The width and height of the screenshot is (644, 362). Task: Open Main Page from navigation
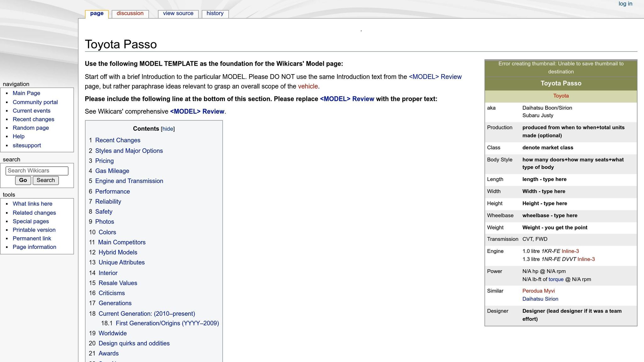26,93
